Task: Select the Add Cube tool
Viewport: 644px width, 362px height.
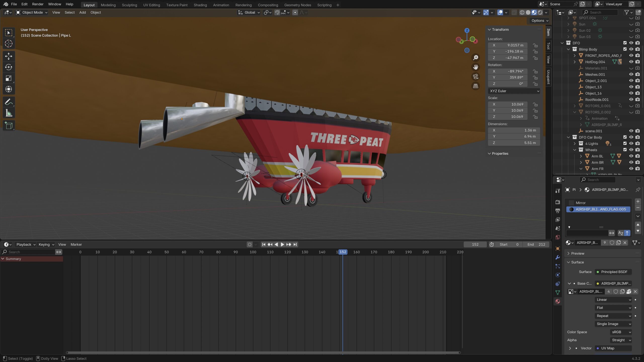Action: [x=9, y=125]
